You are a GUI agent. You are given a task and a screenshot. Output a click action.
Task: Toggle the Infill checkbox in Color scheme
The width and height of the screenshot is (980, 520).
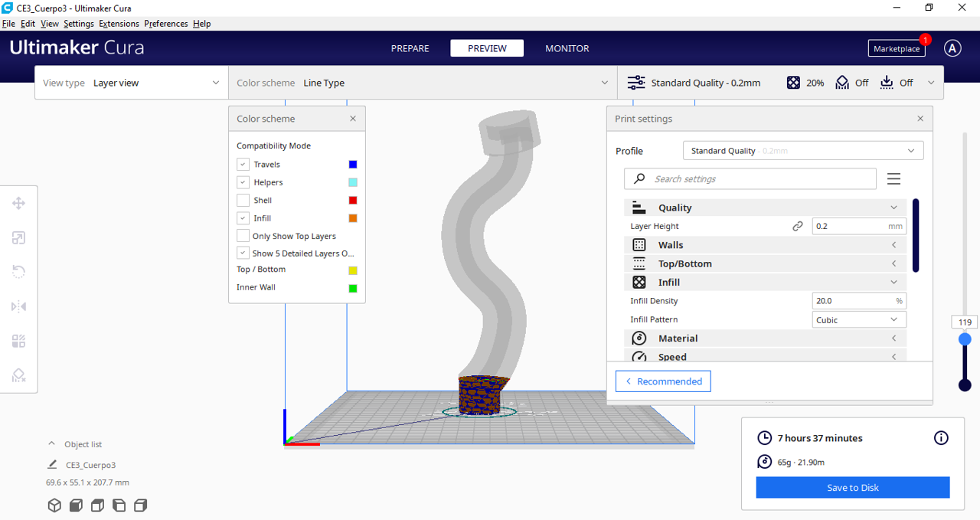coord(243,218)
